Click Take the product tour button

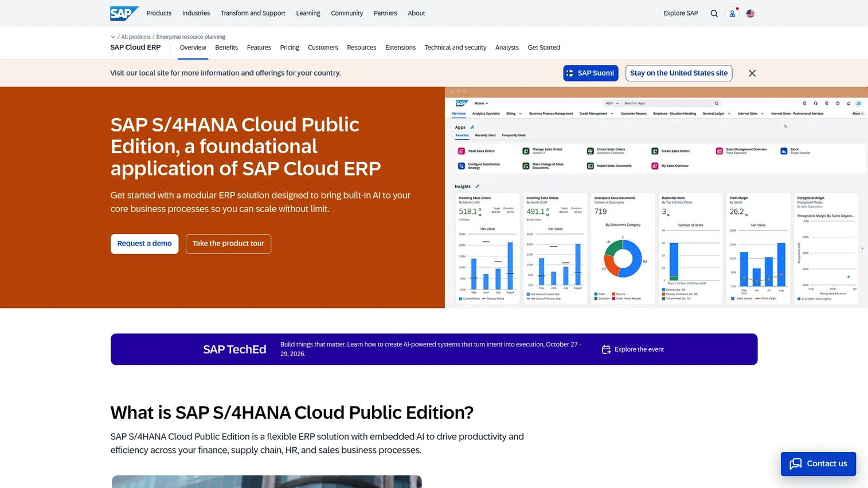(x=228, y=244)
